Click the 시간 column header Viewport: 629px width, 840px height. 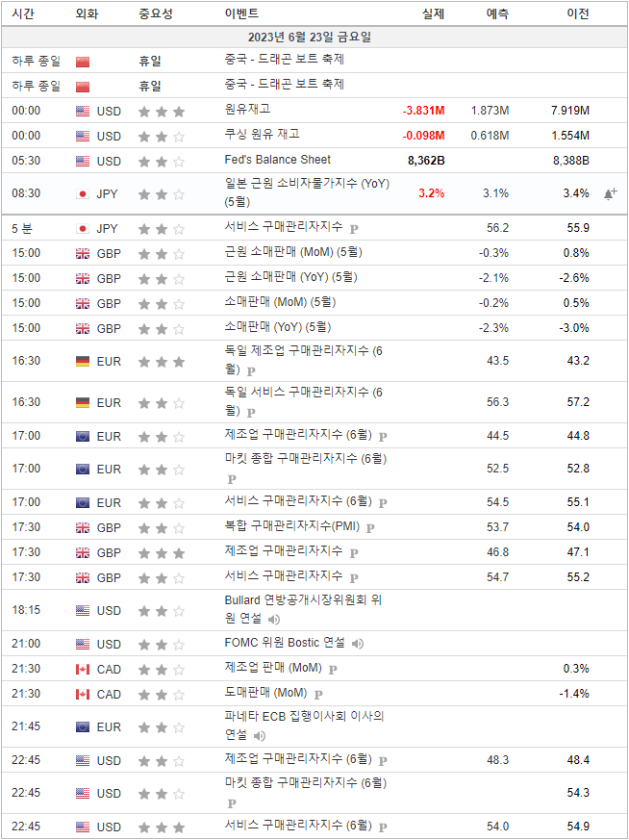click(24, 14)
